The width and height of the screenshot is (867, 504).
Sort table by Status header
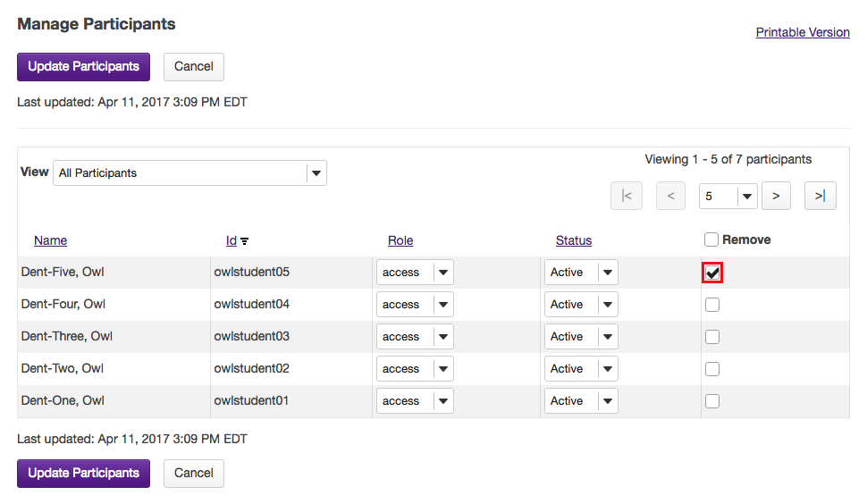[574, 240]
